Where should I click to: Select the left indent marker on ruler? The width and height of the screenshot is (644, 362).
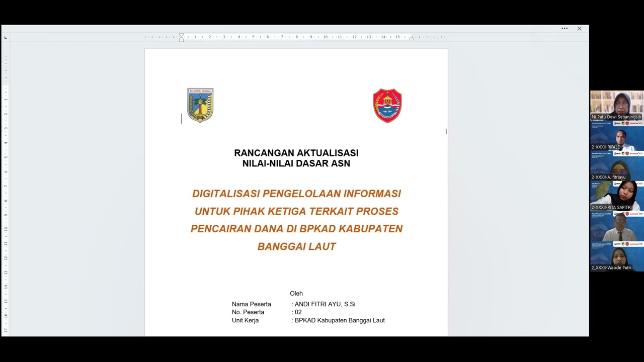pyautogui.click(x=181, y=37)
